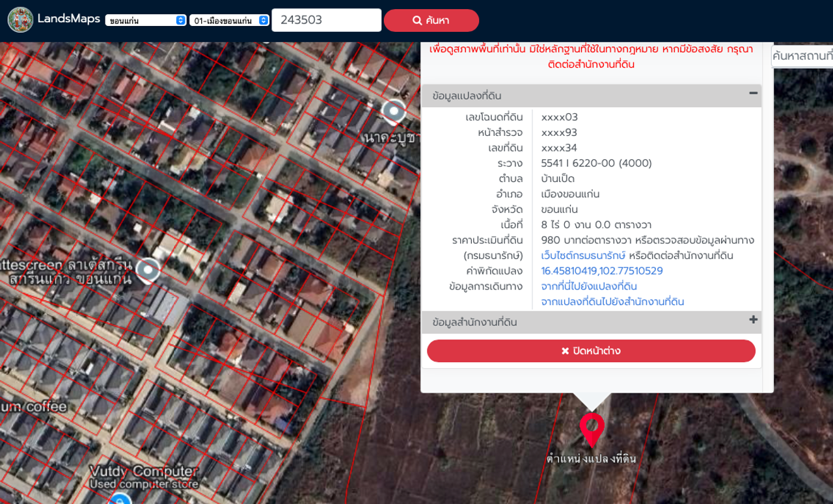Collapse section using the minus icon

pos(753,94)
